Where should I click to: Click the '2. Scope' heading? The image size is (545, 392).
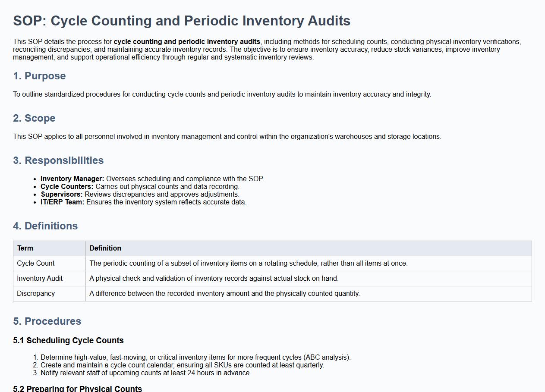[x=34, y=118]
